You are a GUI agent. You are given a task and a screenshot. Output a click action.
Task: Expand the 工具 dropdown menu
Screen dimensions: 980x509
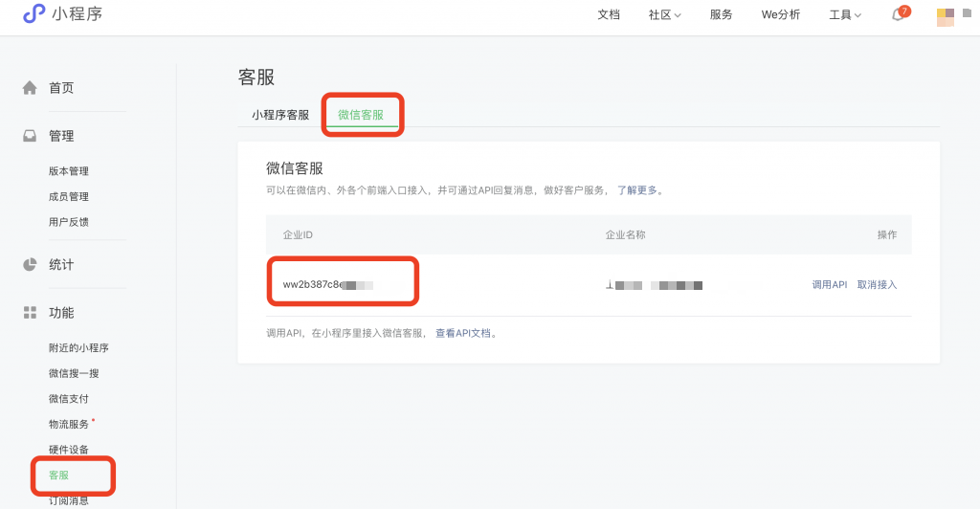click(845, 15)
